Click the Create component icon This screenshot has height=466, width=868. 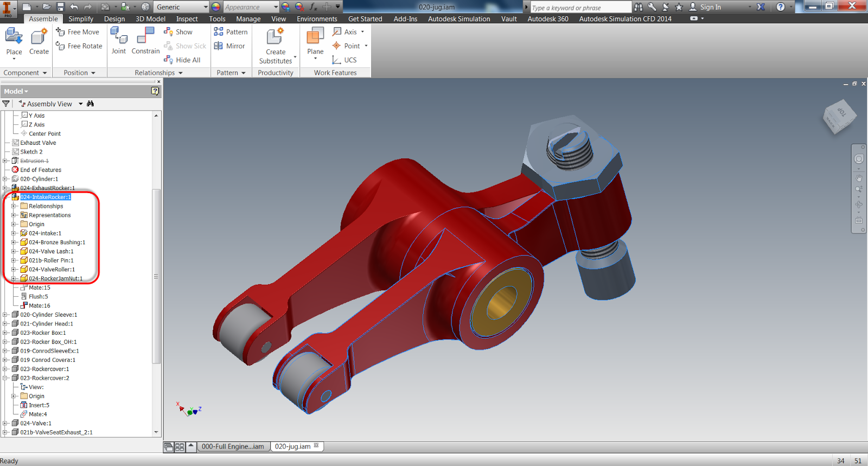(39, 36)
